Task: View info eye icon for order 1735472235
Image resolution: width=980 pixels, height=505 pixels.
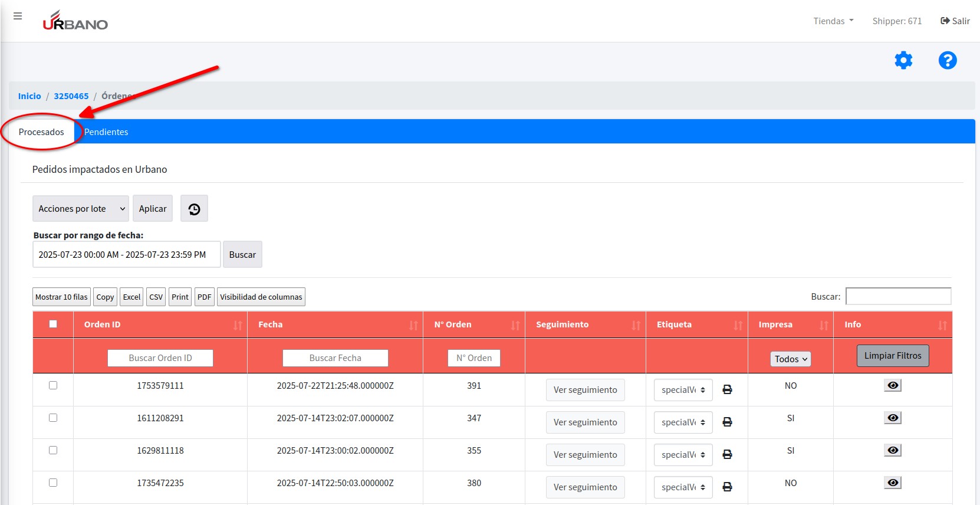Action: [893, 483]
